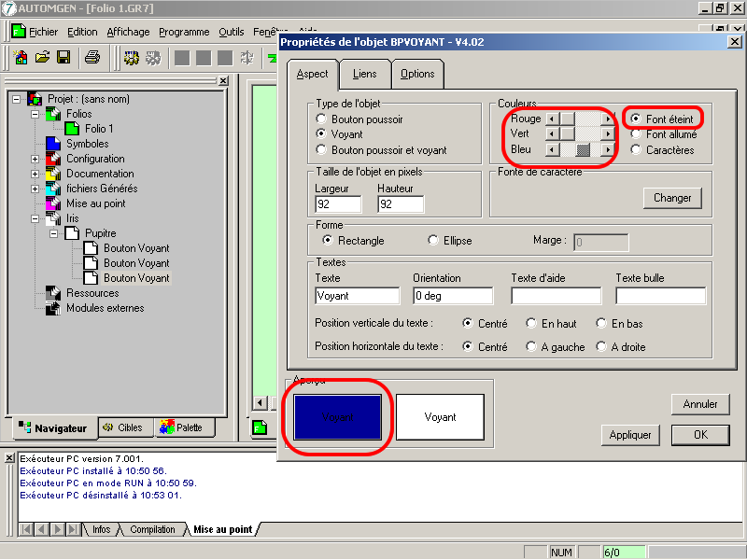This screenshot has width=747, height=560.
Task: Click the new project toolbar icon
Action: click(21, 58)
